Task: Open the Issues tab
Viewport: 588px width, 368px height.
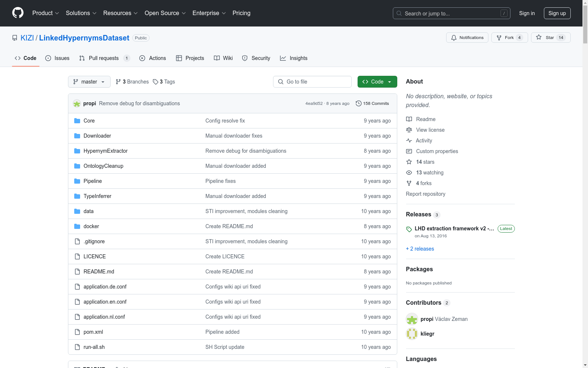Action: [57, 58]
